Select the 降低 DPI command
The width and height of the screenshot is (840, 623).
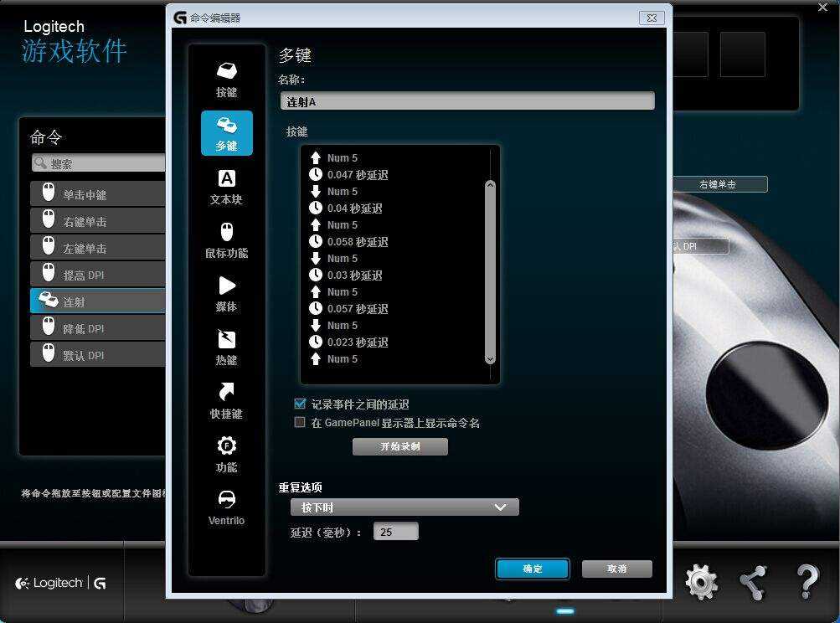[x=97, y=328]
